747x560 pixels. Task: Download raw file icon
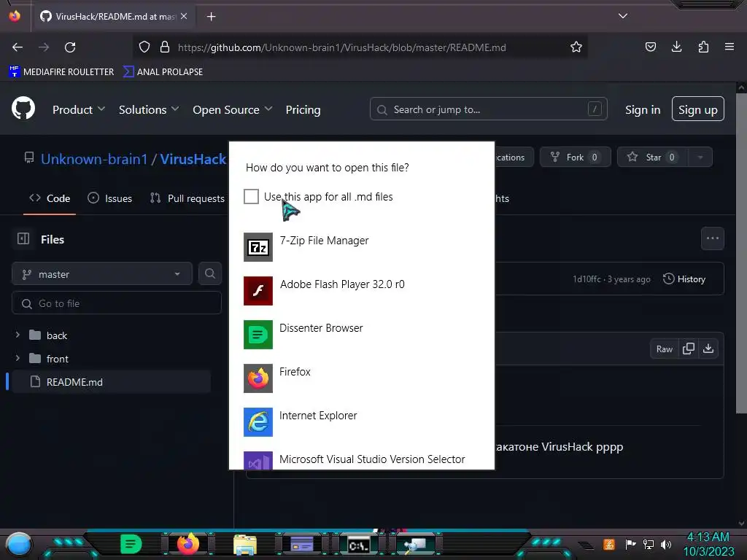[708, 349]
